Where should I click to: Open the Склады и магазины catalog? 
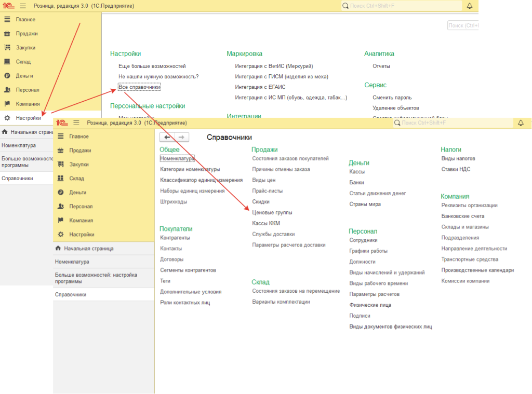pyautogui.click(x=465, y=227)
